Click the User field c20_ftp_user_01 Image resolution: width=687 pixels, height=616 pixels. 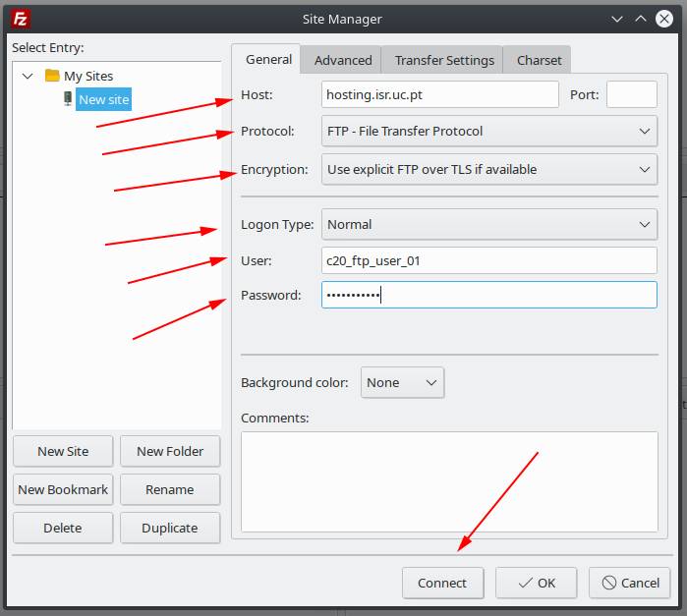[489, 260]
